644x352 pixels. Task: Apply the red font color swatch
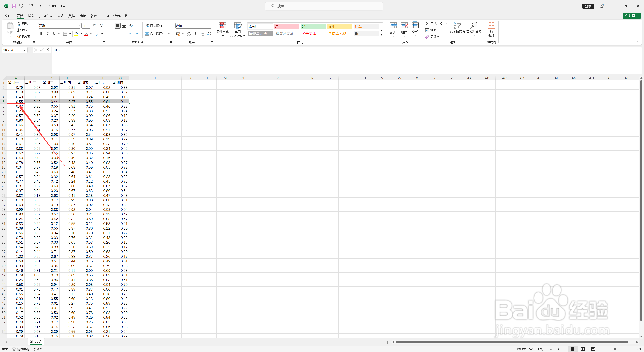pos(87,34)
